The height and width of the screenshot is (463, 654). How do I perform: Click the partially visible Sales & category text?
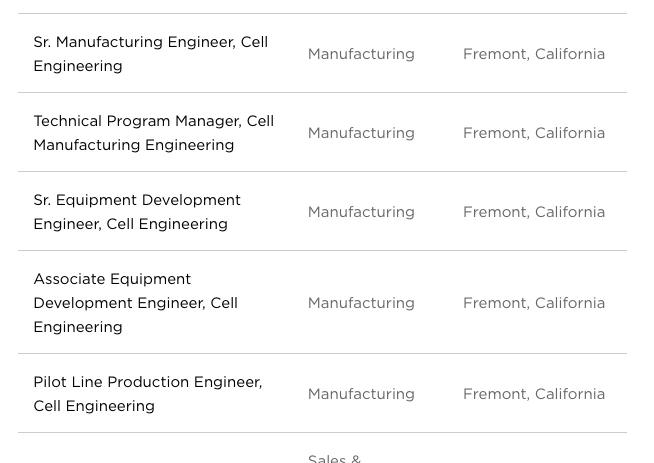(334, 458)
